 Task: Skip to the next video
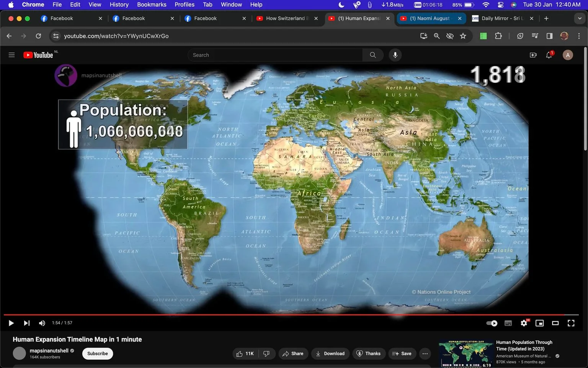(26, 323)
